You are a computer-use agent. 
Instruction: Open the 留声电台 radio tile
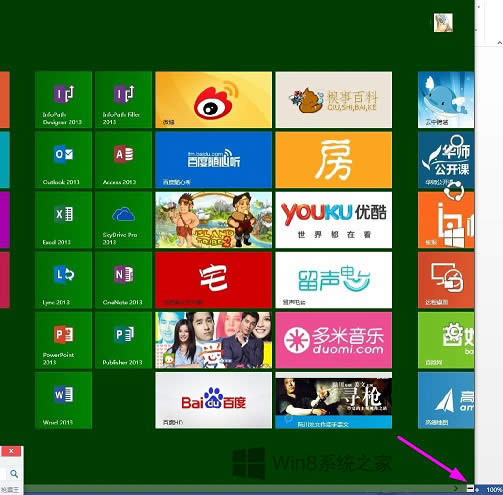click(x=334, y=280)
